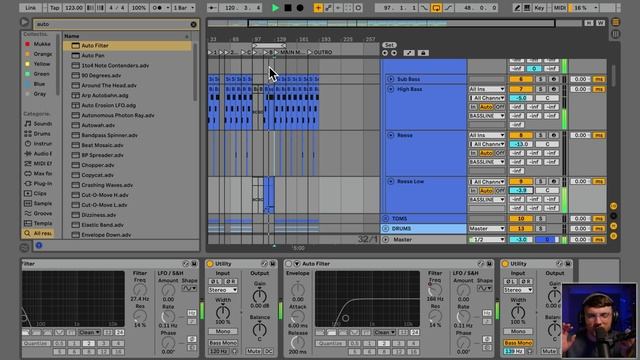Open the 1 Bar quantization menu
Screen dimensions: 640x360
[x=184, y=8]
